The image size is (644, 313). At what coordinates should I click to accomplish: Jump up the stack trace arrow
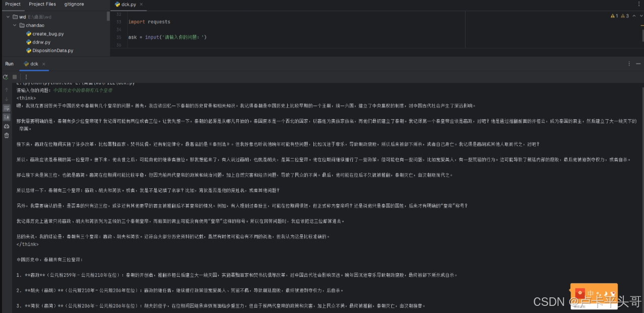pyautogui.click(x=7, y=90)
